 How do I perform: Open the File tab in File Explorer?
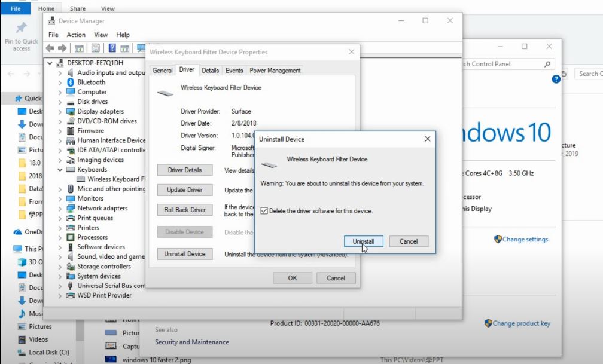16,8
